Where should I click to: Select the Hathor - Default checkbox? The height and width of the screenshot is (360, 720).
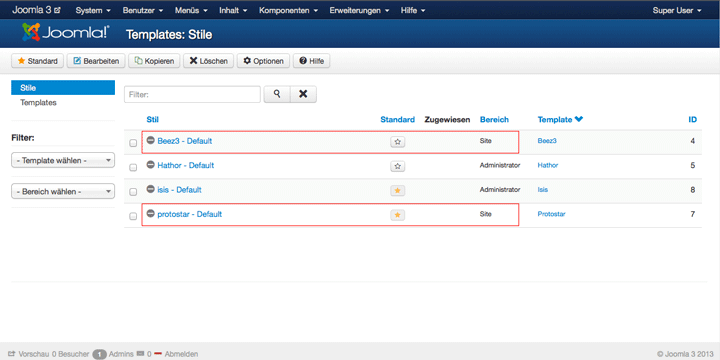tap(133, 168)
